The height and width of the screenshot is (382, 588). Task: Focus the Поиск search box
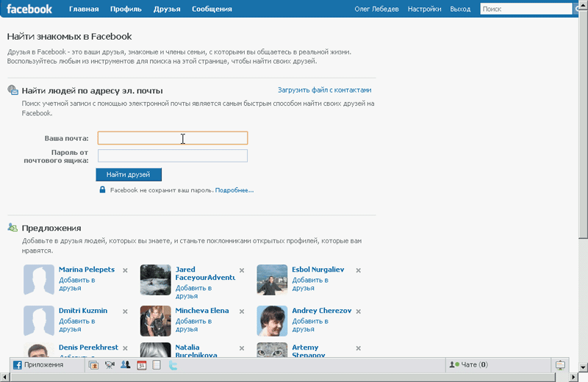526,9
